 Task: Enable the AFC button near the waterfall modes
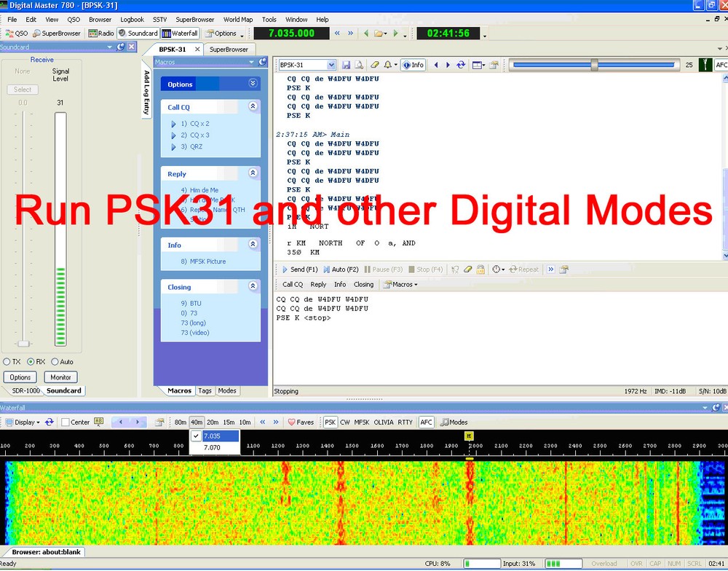click(x=426, y=422)
